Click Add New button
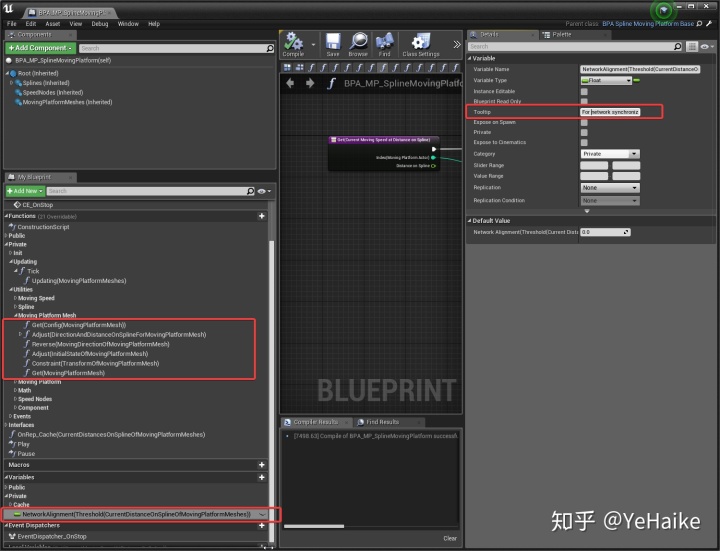This screenshot has height=551, width=720. point(25,191)
